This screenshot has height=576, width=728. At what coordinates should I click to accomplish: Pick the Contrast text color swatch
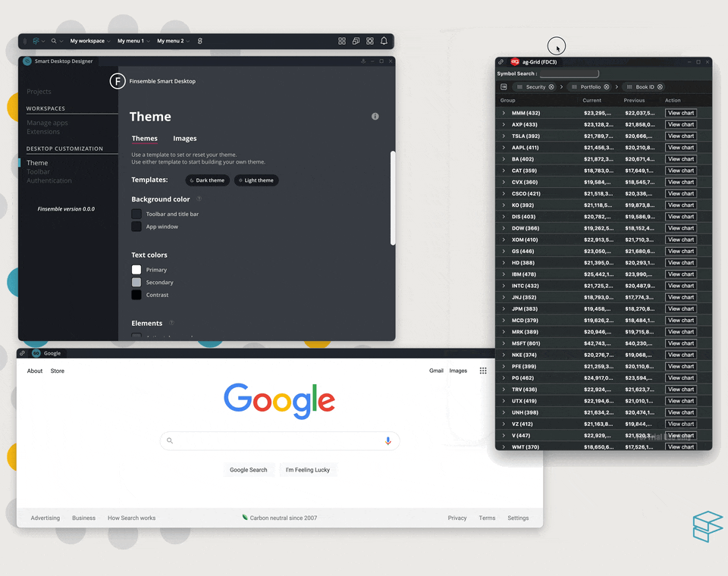136,295
